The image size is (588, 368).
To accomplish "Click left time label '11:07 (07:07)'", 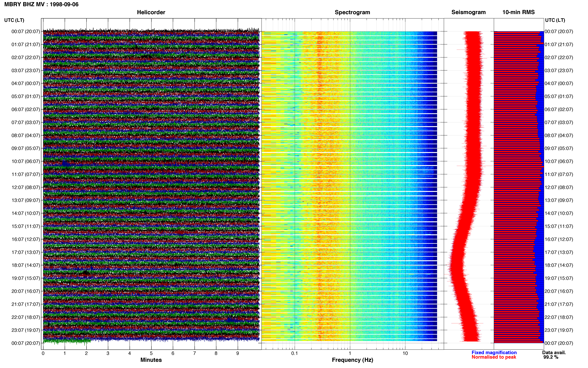I will (26, 174).
